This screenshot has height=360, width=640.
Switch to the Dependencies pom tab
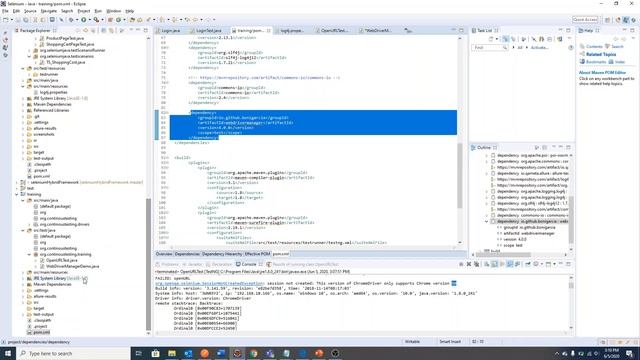point(187,254)
